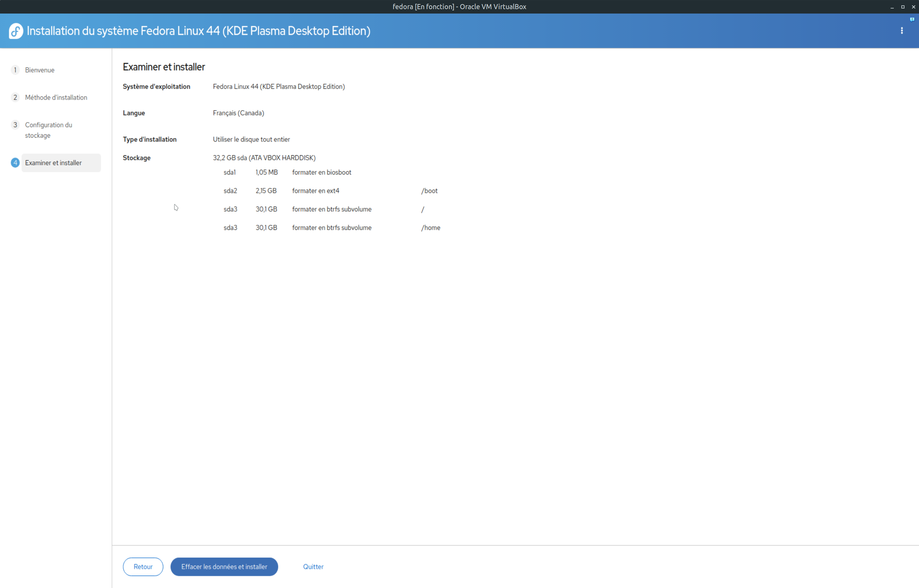919x588 pixels.
Task: Close the VirtualBox window
Action: point(913,7)
